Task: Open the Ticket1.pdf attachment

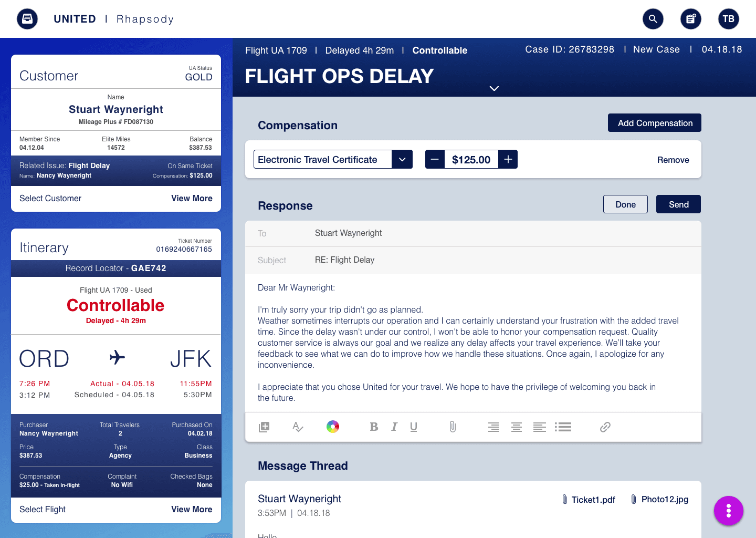Action: (589, 500)
